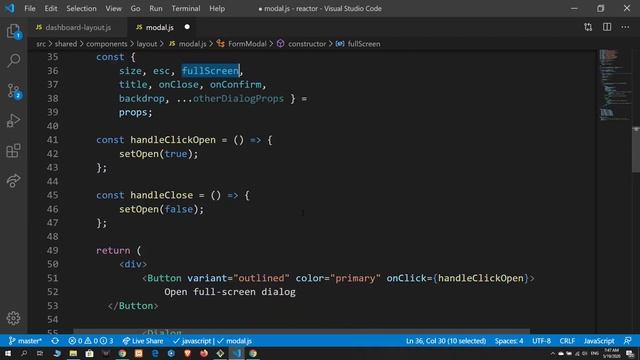Click the handleClickOpen identifier on line 41
Image resolution: width=640 pixels, height=360 pixels.
173,140
